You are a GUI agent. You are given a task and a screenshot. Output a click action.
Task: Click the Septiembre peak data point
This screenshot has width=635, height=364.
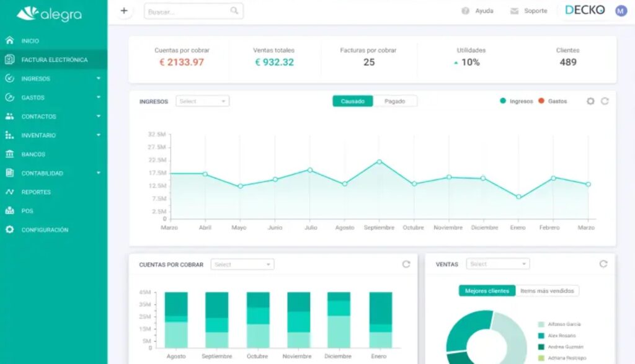click(380, 162)
